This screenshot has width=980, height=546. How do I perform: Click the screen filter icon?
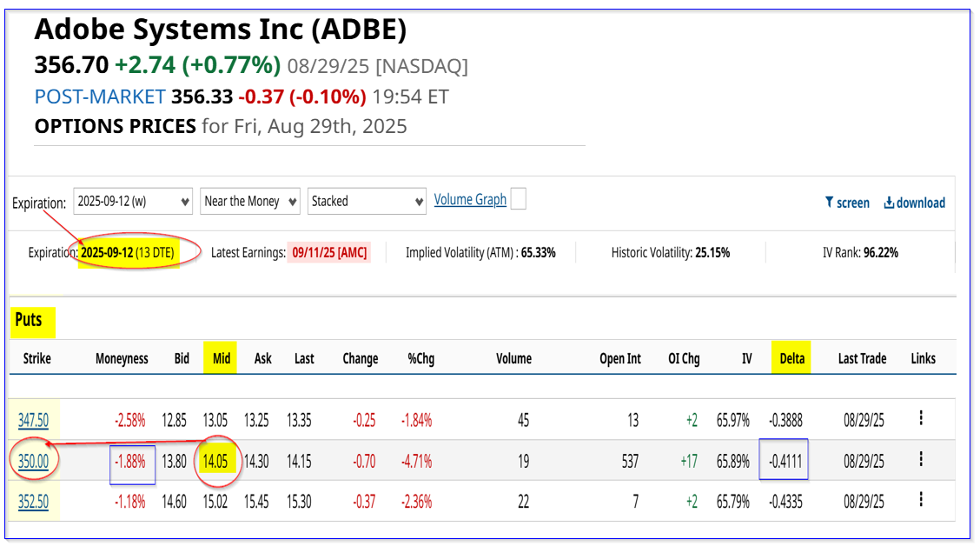[829, 202]
